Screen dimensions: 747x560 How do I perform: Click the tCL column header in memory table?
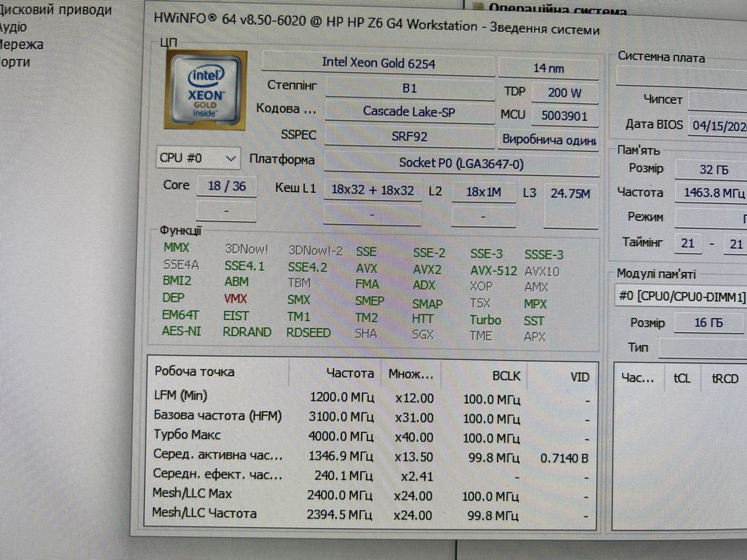pyautogui.click(x=682, y=378)
